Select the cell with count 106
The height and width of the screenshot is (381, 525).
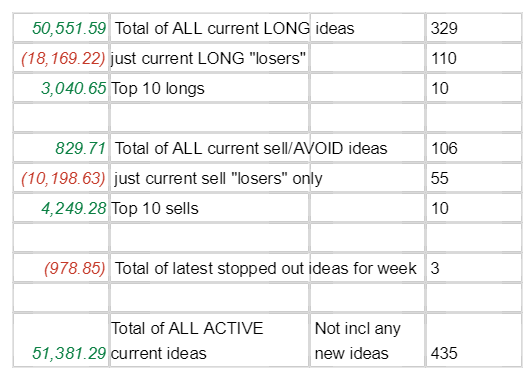pos(474,148)
